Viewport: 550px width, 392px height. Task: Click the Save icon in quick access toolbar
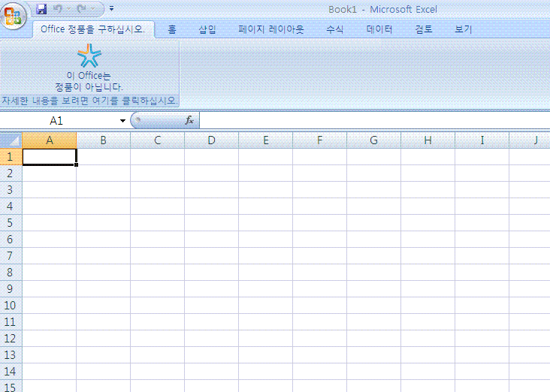point(41,9)
